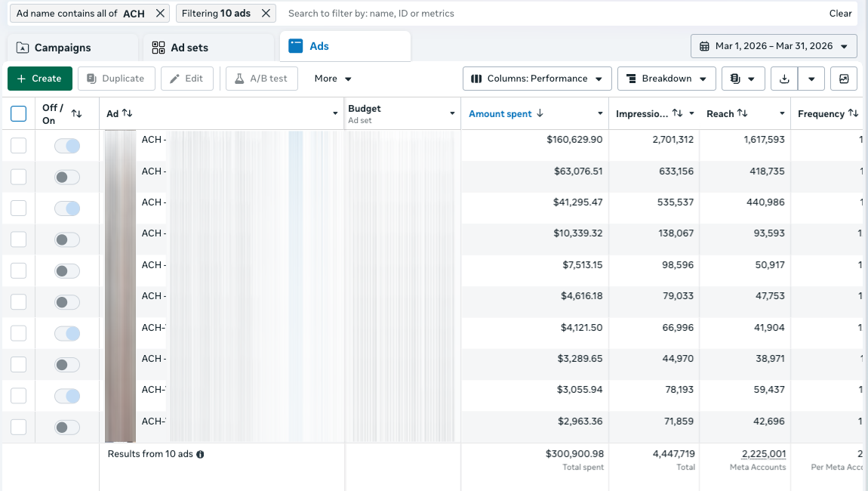Turn on the ad spending $63,076.51
Image resolution: width=868 pixels, height=491 pixels.
(x=67, y=178)
